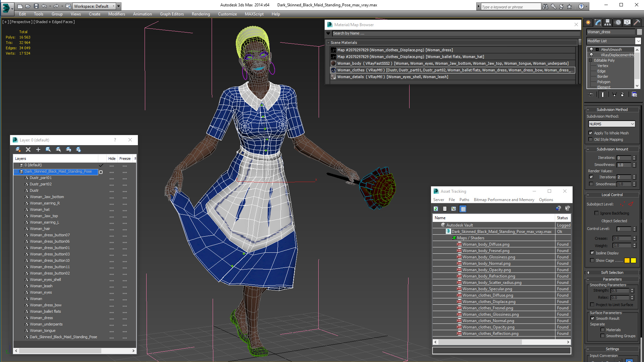The height and width of the screenshot is (362, 644).
Task: Open Paths menu in Asset Tracking
Action: click(x=464, y=200)
